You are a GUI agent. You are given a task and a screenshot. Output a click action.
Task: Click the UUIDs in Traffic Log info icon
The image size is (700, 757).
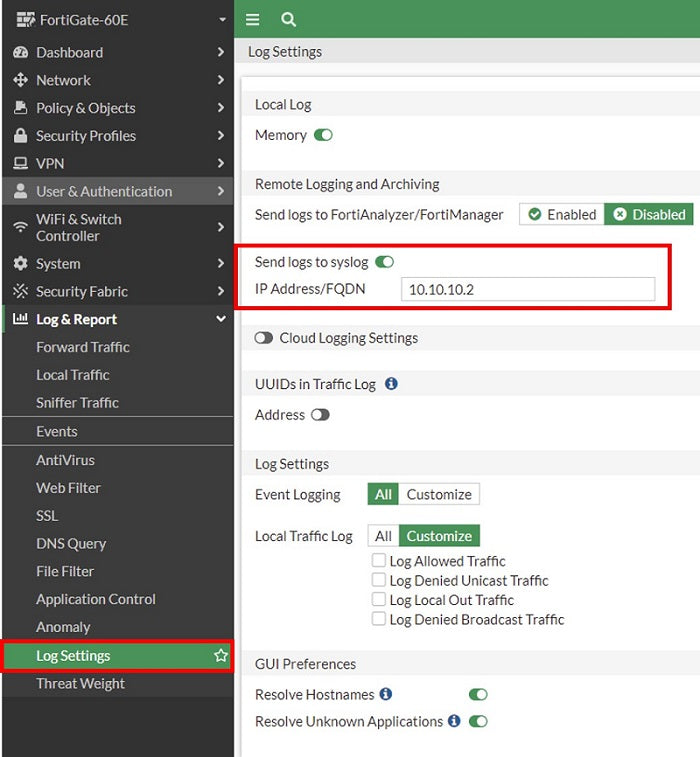(x=391, y=383)
